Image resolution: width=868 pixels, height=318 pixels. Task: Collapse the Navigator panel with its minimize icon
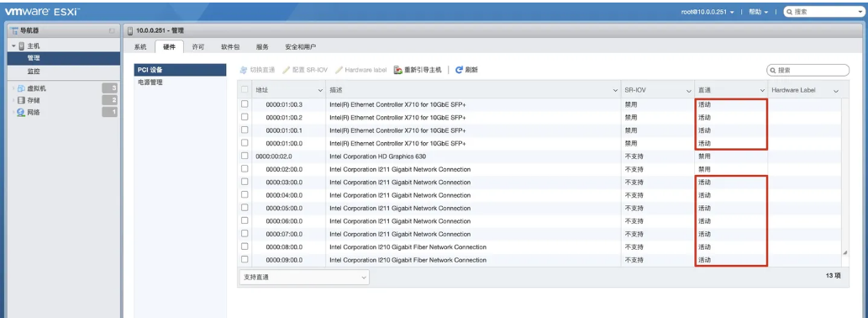tap(112, 30)
